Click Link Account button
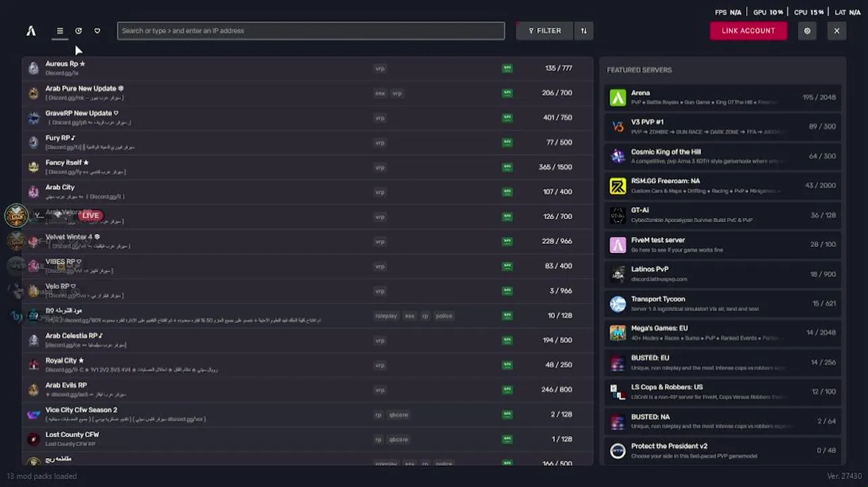Image resolution: width=868 pixels, height=487 pixels. [x=748, y=30]
